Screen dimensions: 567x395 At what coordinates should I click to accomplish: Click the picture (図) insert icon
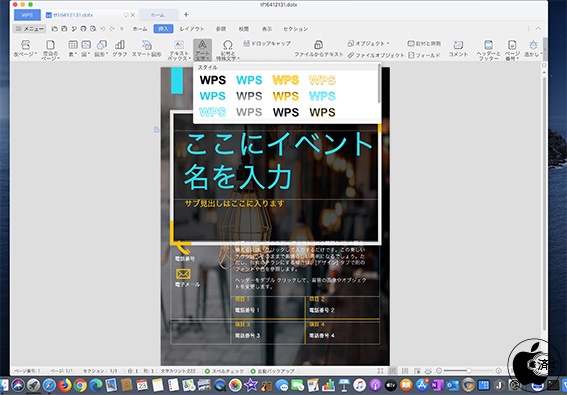click(86, 48)
